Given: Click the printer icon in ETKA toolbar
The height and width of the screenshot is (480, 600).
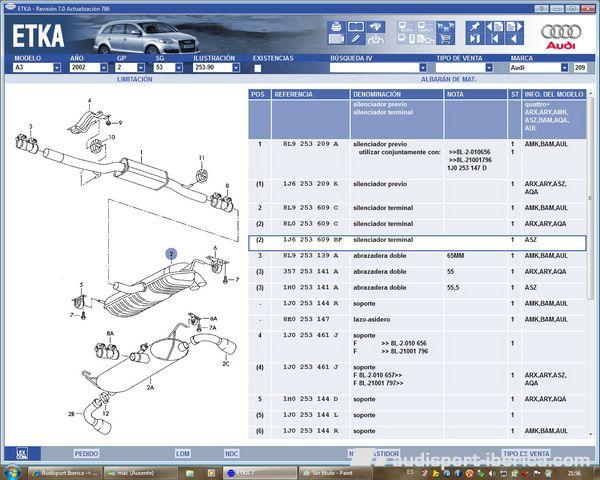Looking at the screenshot, I should 336,27.
